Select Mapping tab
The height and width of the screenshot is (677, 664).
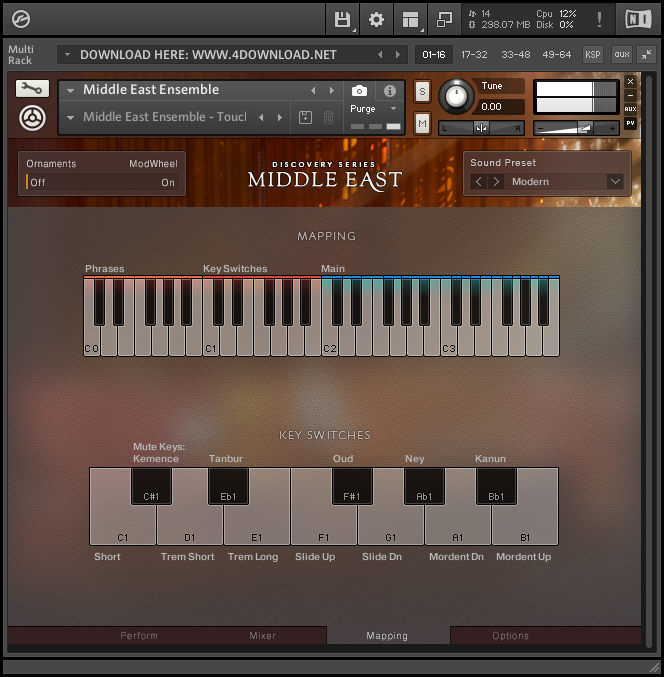click(x=387, y=636)
